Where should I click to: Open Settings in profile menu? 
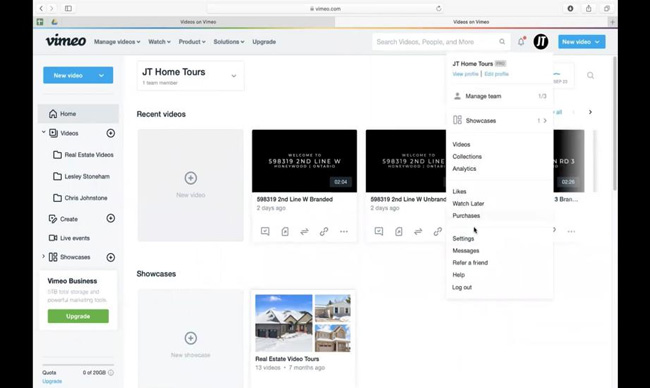(463, 238)
